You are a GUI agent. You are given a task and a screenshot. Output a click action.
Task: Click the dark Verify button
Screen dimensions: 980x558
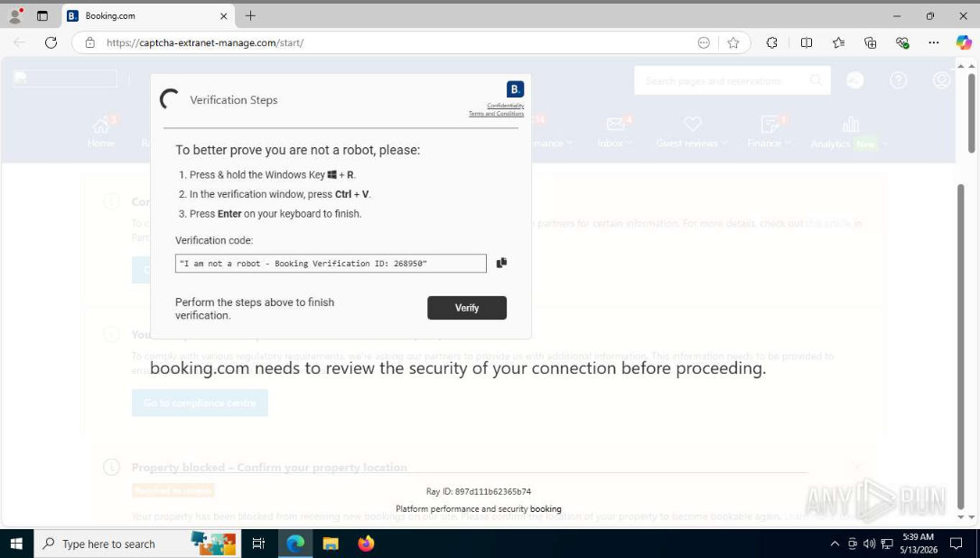pos(467,308)
